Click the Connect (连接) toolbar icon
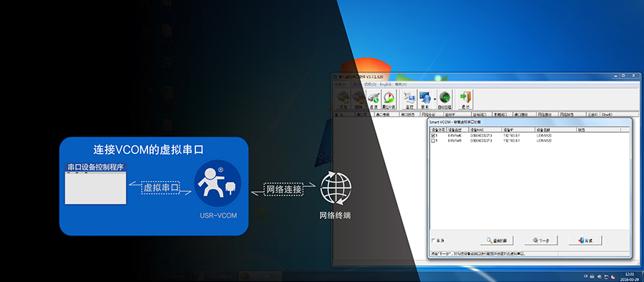 point(374,99)
